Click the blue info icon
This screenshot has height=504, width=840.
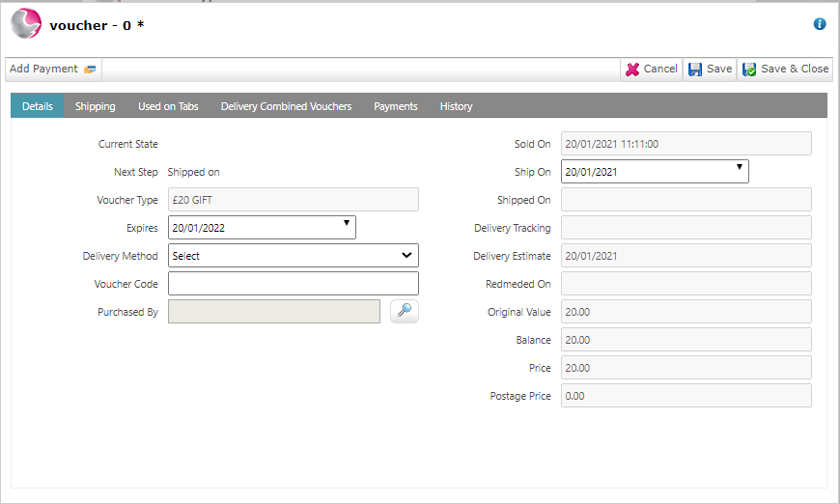pyautogui.click(x=819, y=24)
